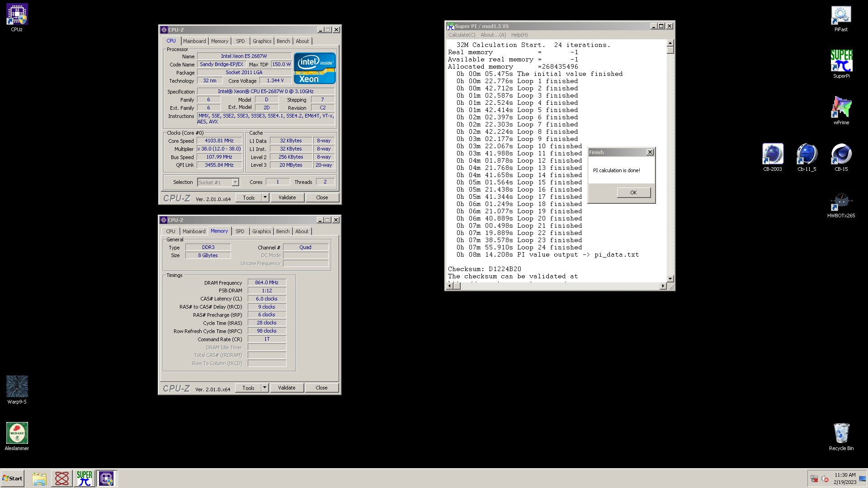Click the Super PI title bar icon
This screenshot has height=488, width=868.
click(450, 26)
